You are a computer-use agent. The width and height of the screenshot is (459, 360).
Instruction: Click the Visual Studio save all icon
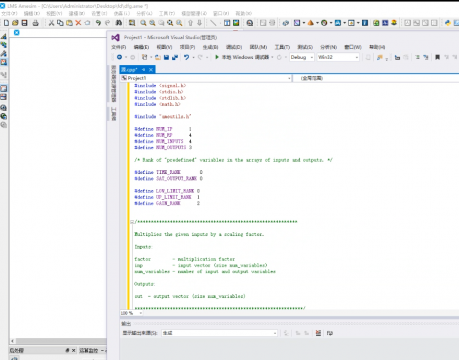(175, 57)
